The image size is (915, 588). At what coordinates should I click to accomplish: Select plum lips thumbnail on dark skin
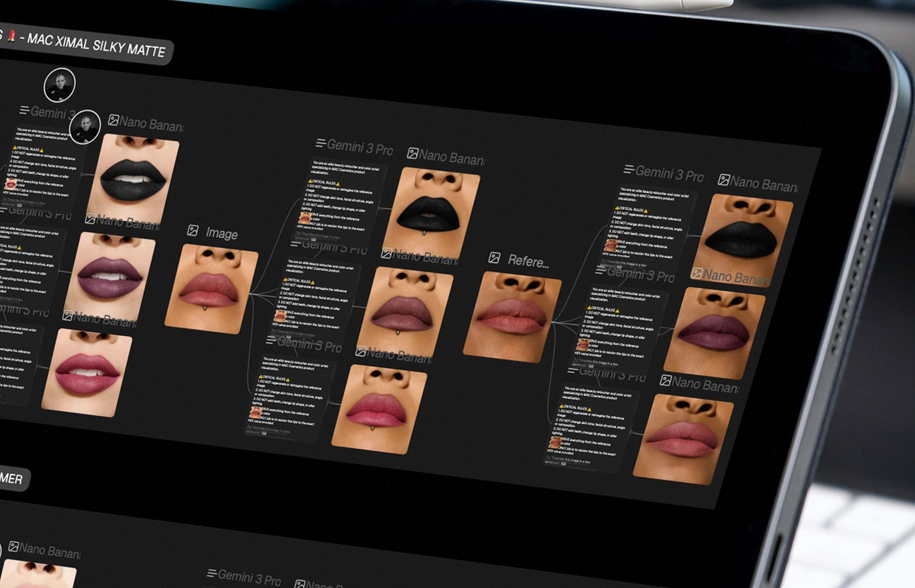[x=714, y=333]
